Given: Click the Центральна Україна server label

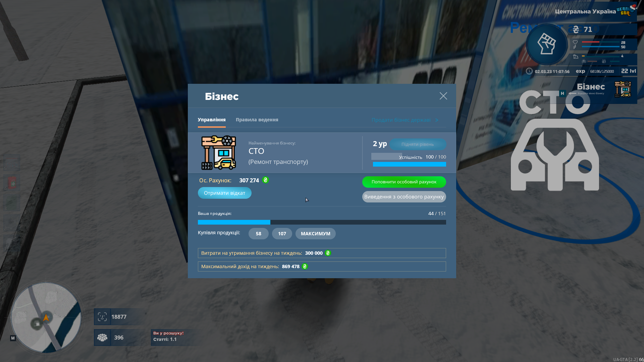Looking at the screenshot, I should click(x=585, y=11).
